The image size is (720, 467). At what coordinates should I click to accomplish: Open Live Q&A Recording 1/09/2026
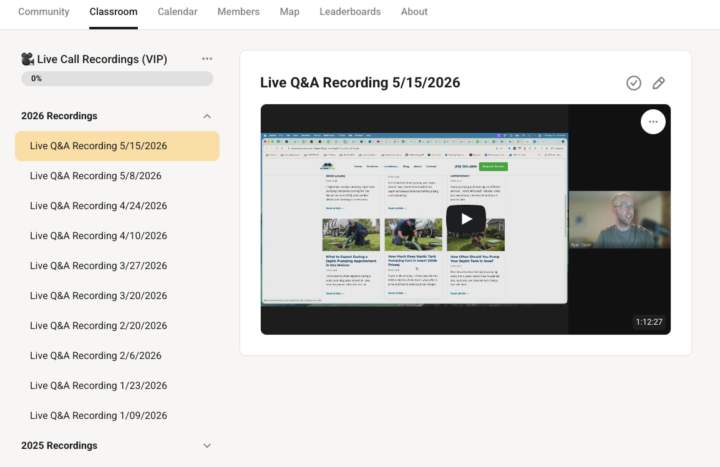click(x=117, y=416)
